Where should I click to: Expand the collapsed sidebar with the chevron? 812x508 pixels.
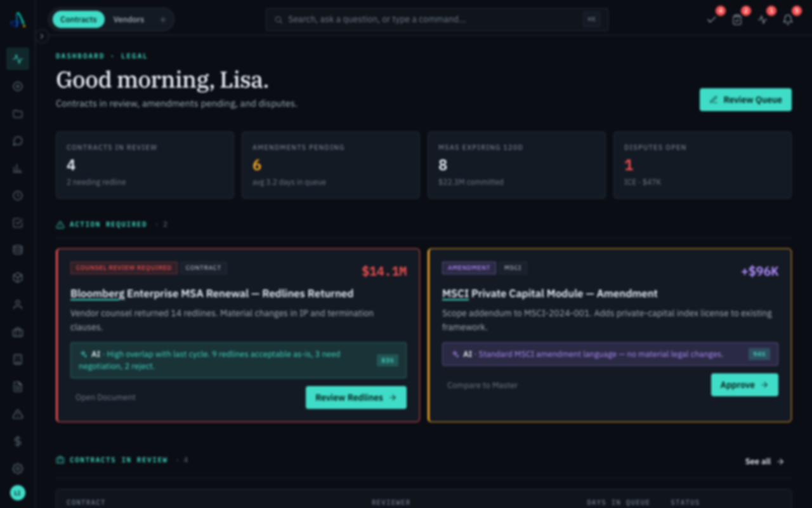[42, 36]
